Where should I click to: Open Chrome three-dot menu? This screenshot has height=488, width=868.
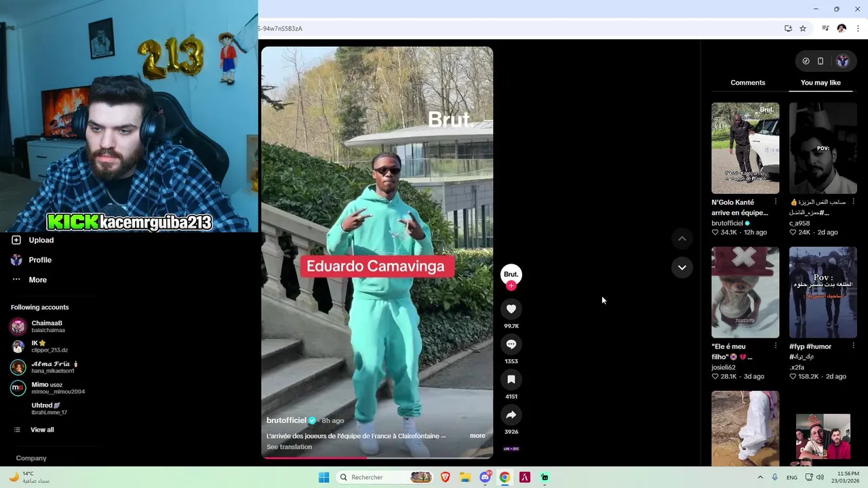(x=858, y=28)
